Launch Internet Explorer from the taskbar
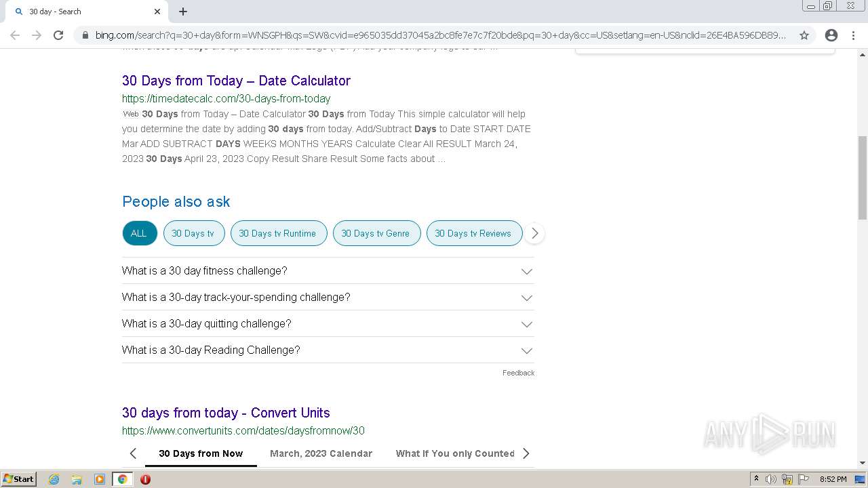Viewport: 868px width, 488px height. tap(54, 479)
